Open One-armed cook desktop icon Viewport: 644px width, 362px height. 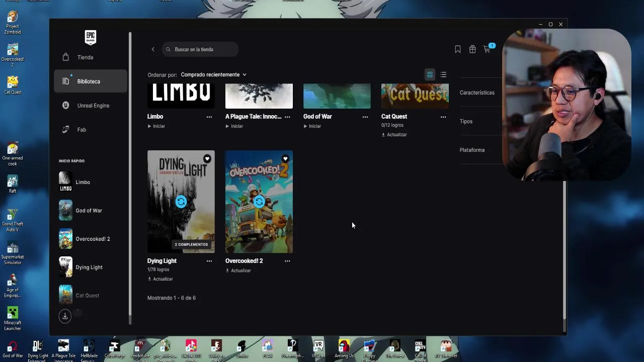click(x=13, y=154)
